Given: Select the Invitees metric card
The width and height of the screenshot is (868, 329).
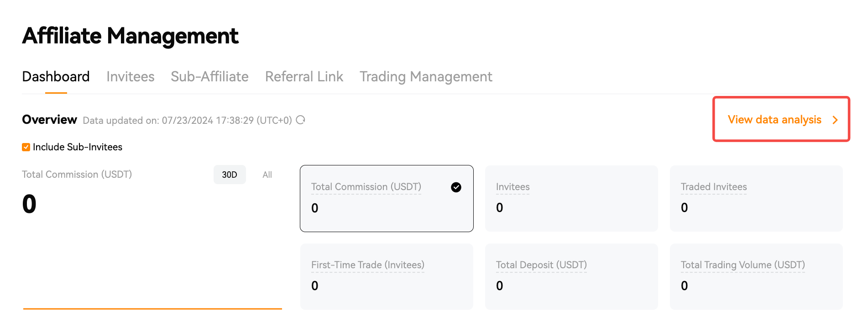Looking at the screenshot, I should [x=571, y=198].
